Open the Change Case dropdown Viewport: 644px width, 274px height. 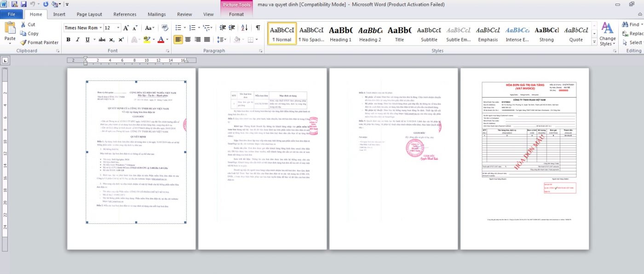tap(149, 28)
